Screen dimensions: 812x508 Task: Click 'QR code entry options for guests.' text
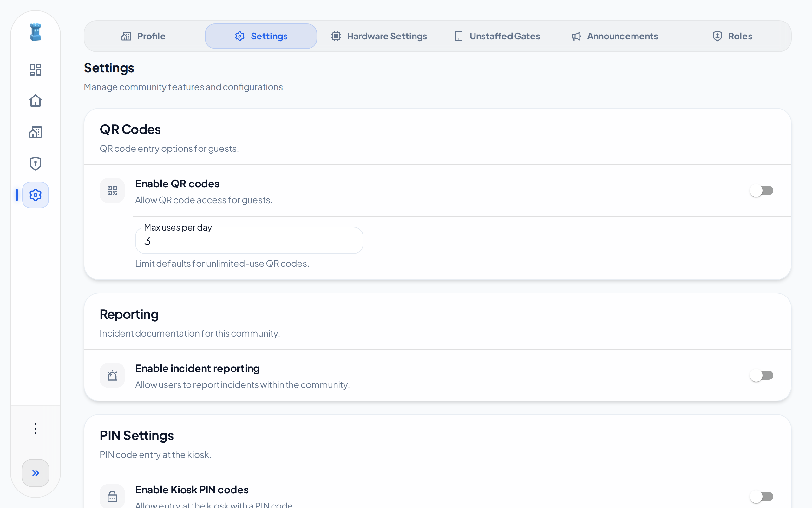point(169,149)
